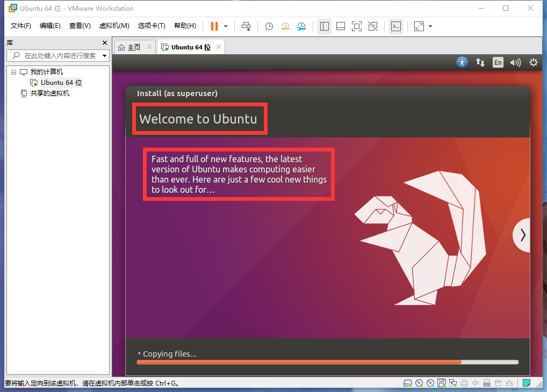Open the 编辑(E) menu
The width and height of the screenshot is (547, 392).
pyautogui.click(x=50, y=26)
